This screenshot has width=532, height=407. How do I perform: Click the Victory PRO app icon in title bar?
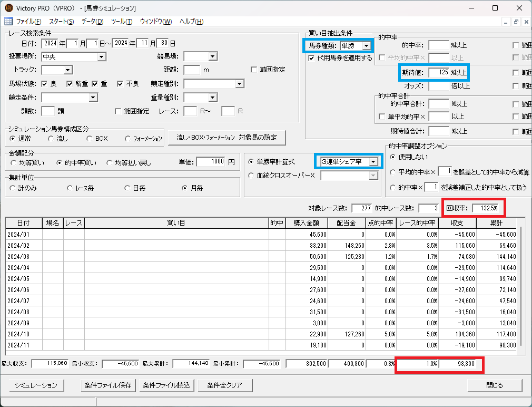click(x=8, y=8)
